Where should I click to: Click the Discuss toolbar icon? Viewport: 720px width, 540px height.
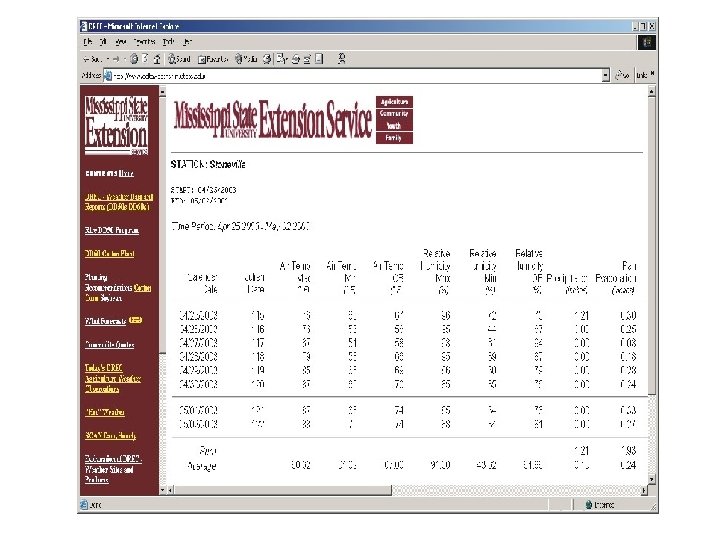click(x=319, y=59)
